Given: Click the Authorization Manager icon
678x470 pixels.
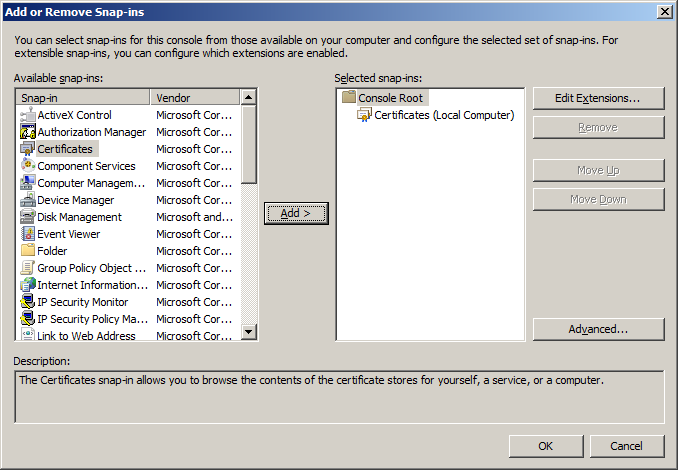Looking at the screenshot, I should click(x=28, y=132).
